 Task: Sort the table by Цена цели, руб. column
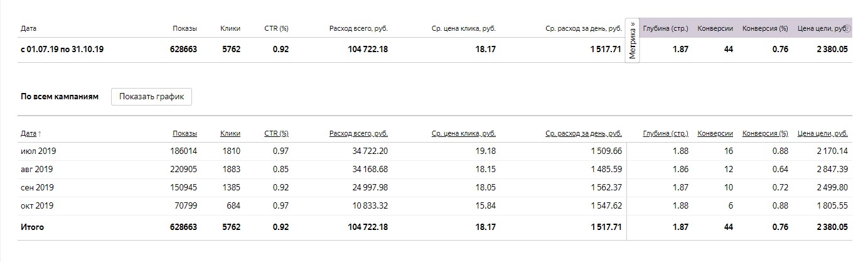click(822, 133)
